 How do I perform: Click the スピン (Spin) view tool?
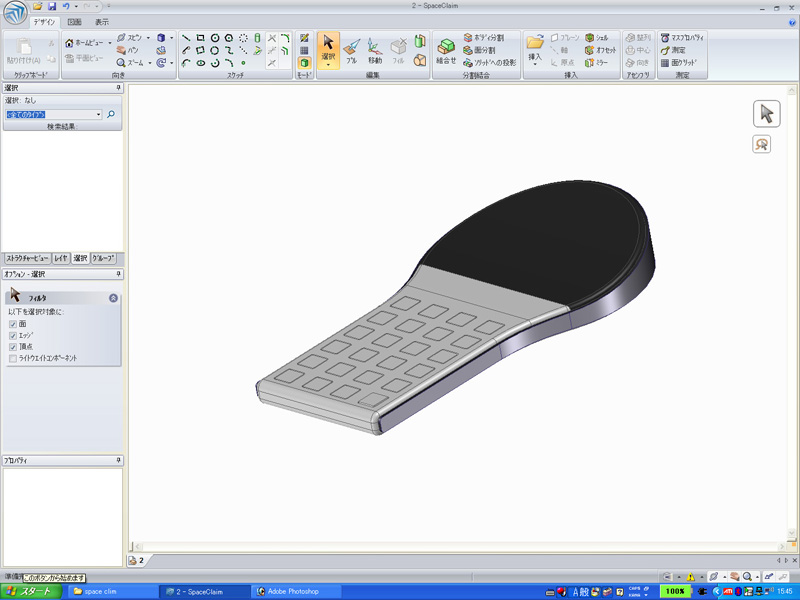129,37
